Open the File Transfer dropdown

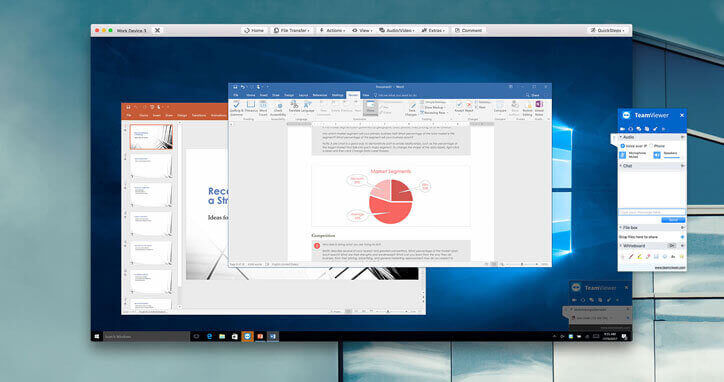coord(292,30)
